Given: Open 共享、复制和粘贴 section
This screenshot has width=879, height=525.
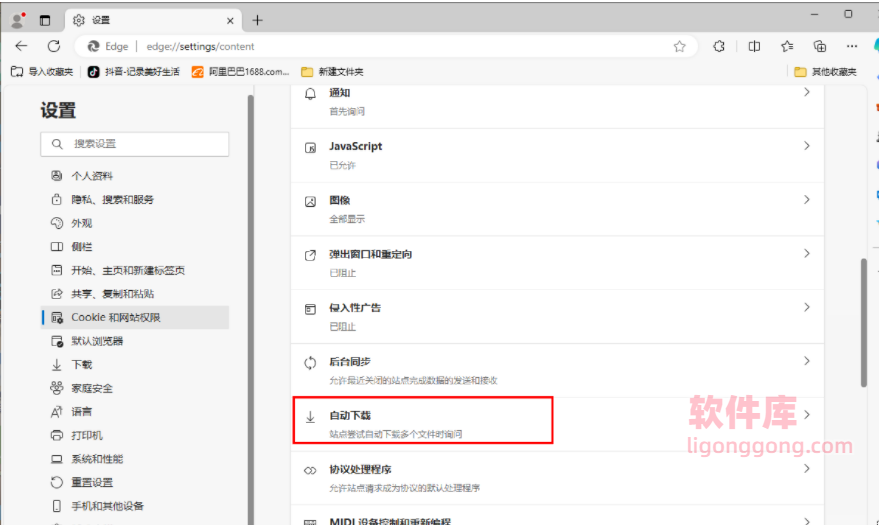Looking at the screenshot, I should pyautogui.click(x=135, y=294).
